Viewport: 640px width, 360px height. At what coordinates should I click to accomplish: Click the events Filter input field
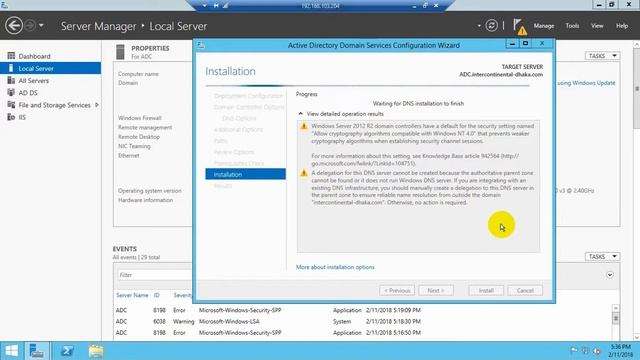point(154,275)
